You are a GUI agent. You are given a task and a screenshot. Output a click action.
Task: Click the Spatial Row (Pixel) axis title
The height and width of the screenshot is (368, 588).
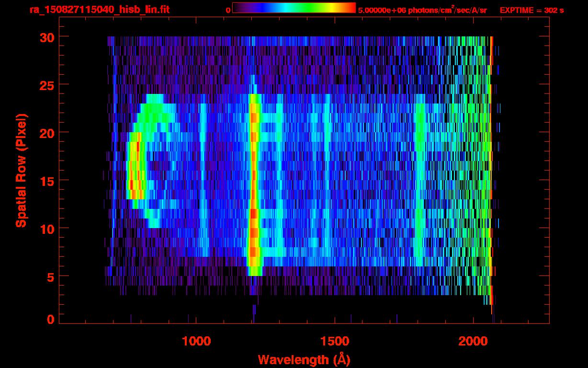21,170
